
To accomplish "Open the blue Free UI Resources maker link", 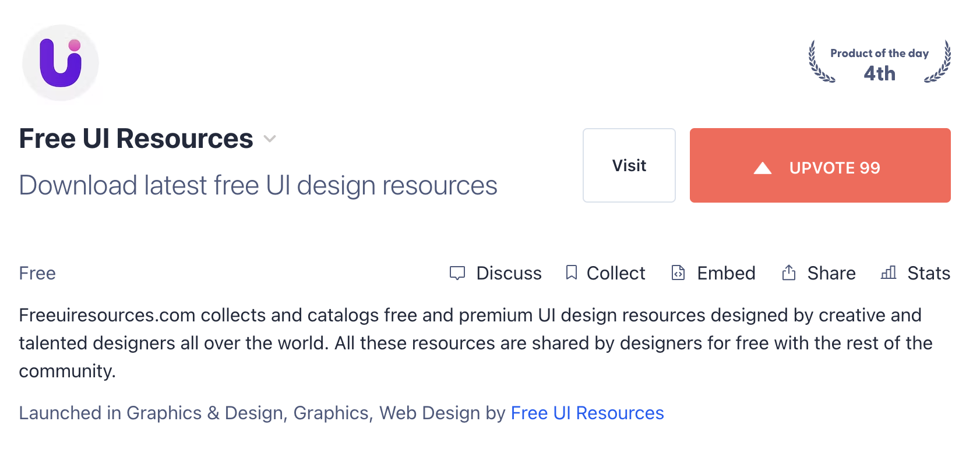I will click(x=587, y=413).
